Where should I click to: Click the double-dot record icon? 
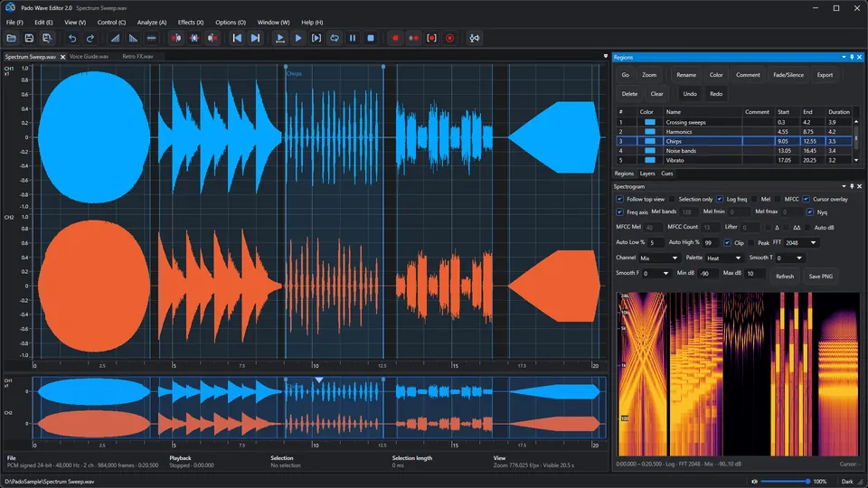click(413, 38)
